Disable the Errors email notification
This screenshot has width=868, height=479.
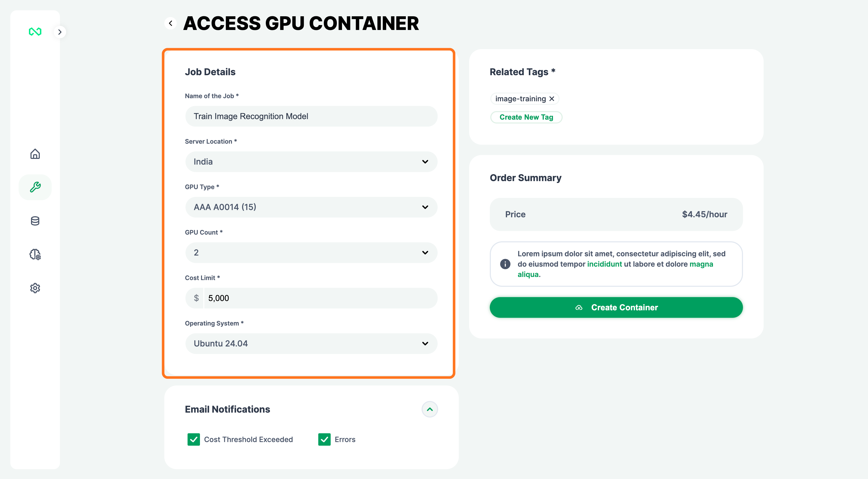point(324,439)
